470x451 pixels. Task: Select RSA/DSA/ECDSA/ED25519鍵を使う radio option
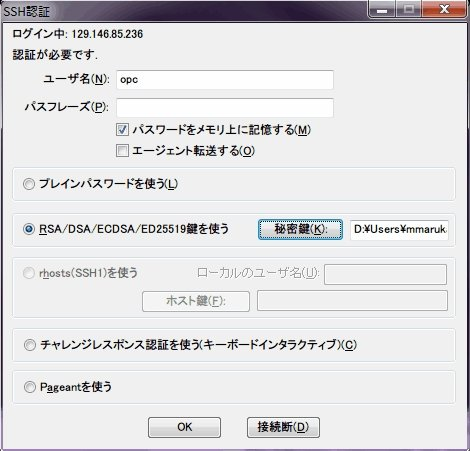pyautogui.click(x=29, y=229)
